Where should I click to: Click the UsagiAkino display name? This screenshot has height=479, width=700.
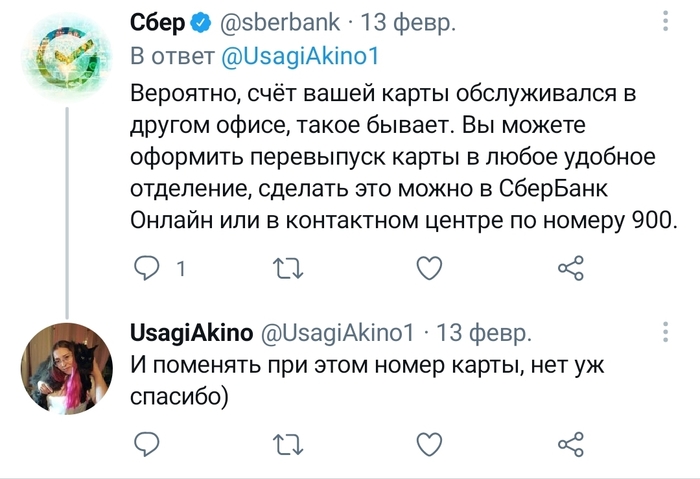pyautogui.click(x=191, y=332)
